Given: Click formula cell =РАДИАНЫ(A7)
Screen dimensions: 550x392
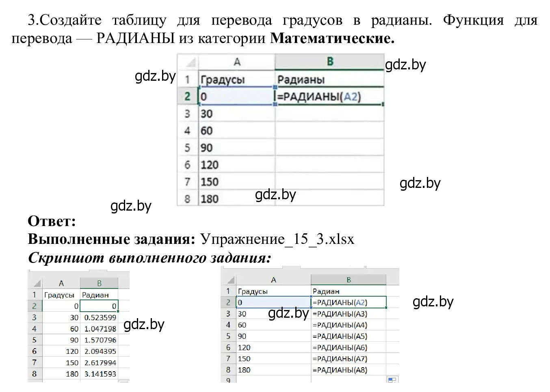Looking at the screenshot, I should click(x=349, y=359).
